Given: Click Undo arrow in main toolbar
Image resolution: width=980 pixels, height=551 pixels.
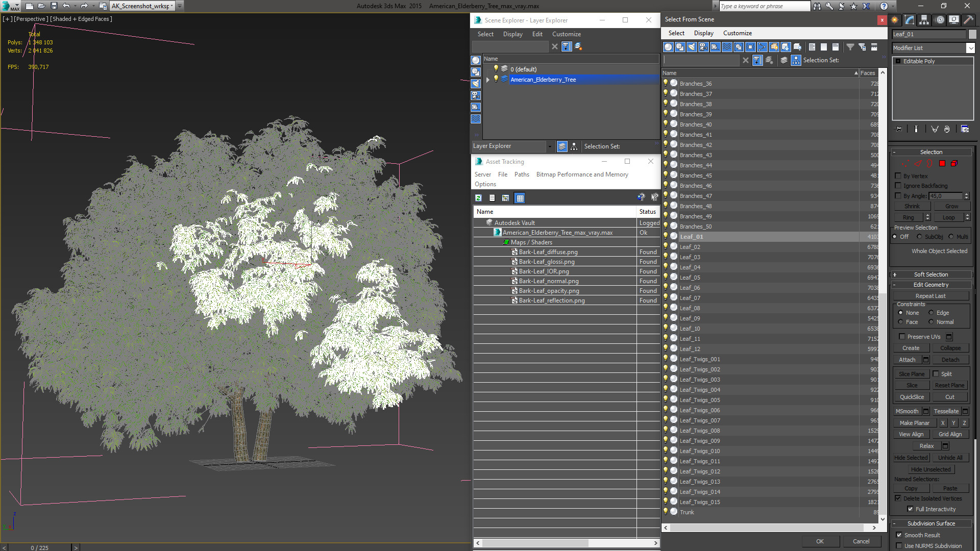Looking at the screenshot, I should coord(66,6).
